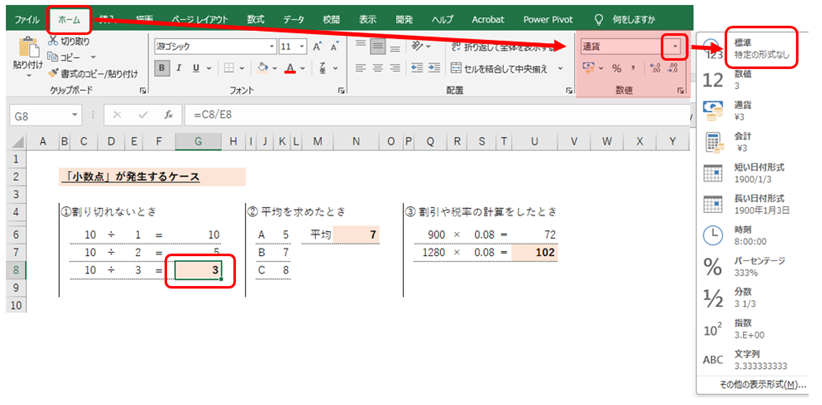The height and width of the screenshot is (405, 822).
Task: Open the font color red A dropdown
Action: tap(303, 68)
